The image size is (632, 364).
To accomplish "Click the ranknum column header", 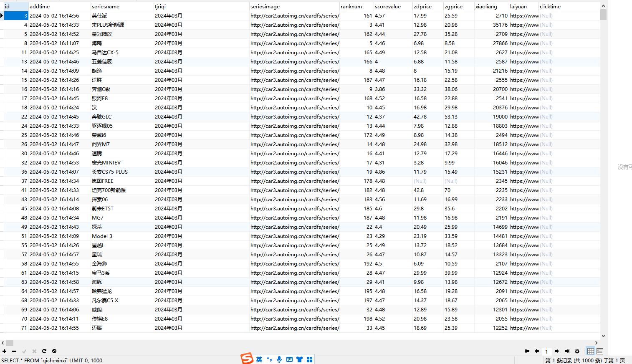I will coord(356,7).
